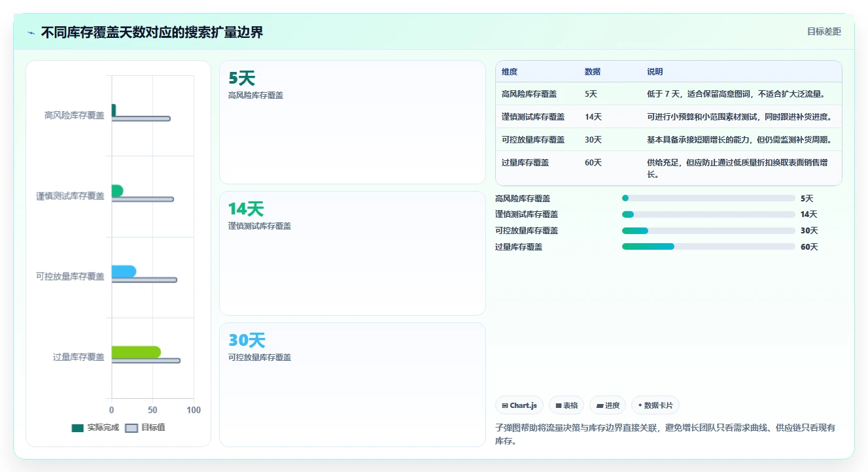
Task: Click the green bar for 谨慎测试库存覆盖 in chart
Action: pos(117,191)
